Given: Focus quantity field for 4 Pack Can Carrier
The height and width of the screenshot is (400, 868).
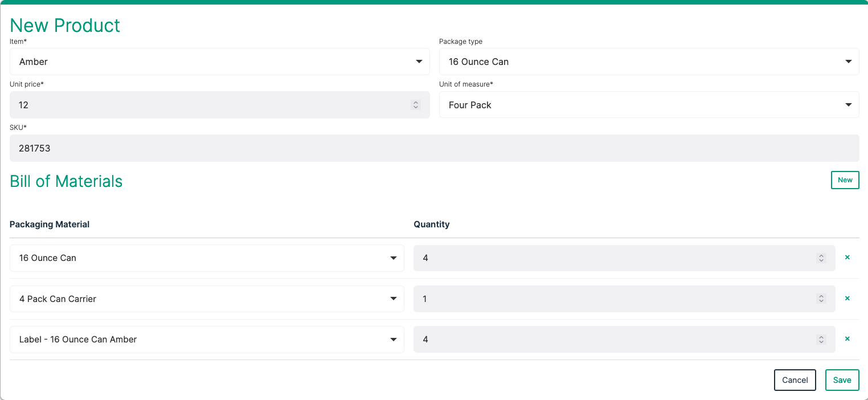Looking at the screenshot, I should pyautogui.click(x=624, y=299).
